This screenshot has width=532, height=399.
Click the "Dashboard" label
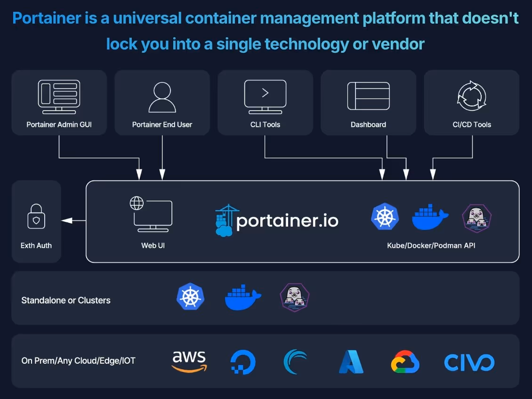(369, 125)
